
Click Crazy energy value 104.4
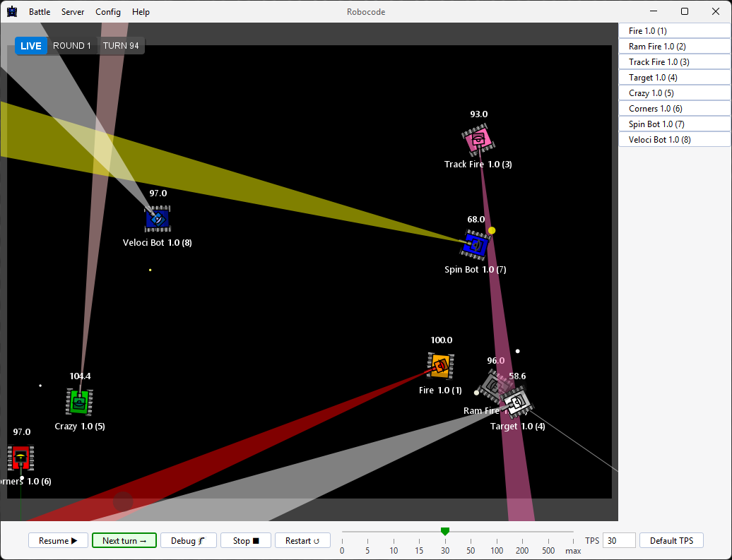pyautogui.click(x=81, y=376)
